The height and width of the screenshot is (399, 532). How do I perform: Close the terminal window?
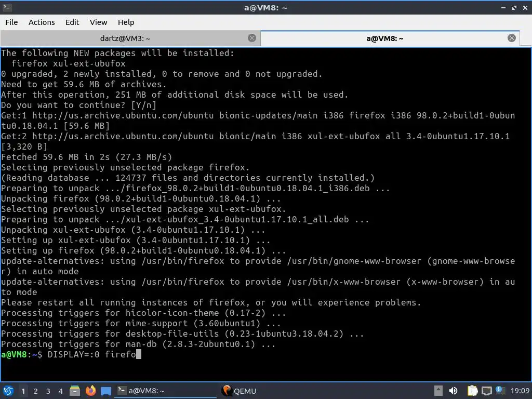pos(525,7)
